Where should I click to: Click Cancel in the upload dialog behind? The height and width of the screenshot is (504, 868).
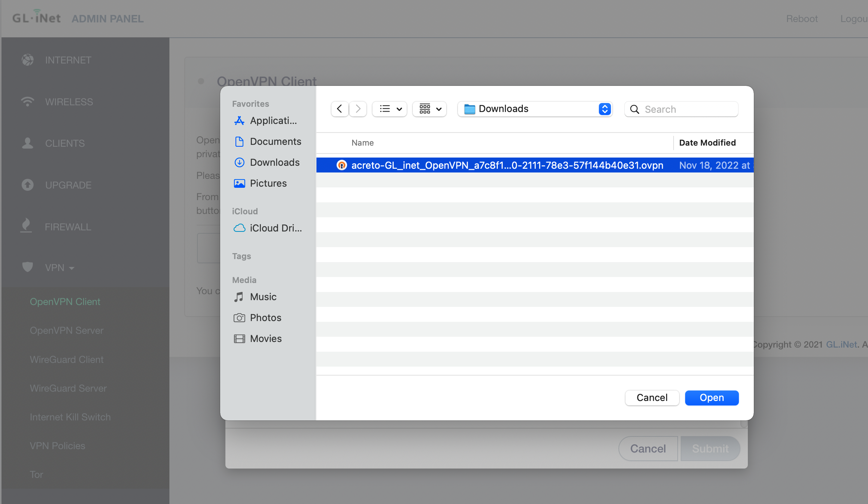(648, 448)
